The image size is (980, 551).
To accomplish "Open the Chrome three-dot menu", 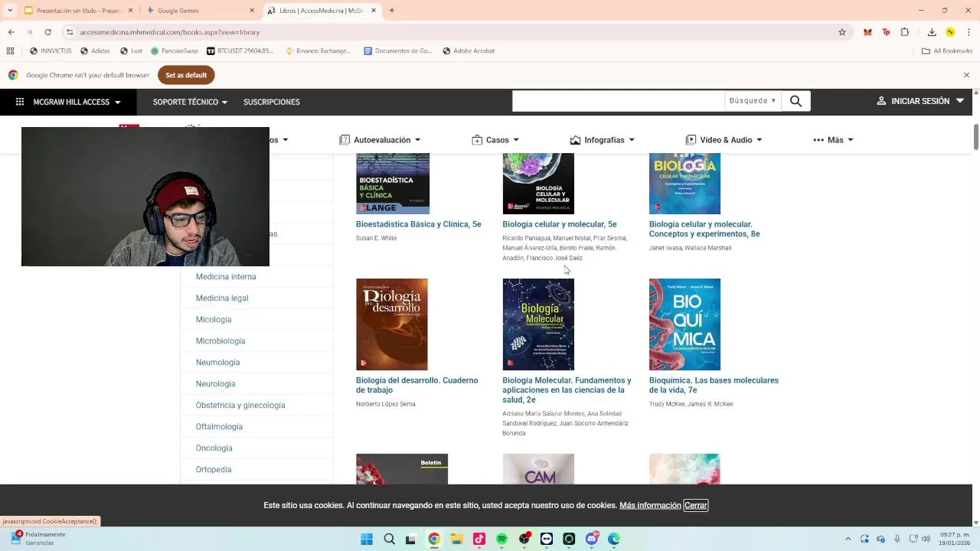I will (x=968, y=32).
